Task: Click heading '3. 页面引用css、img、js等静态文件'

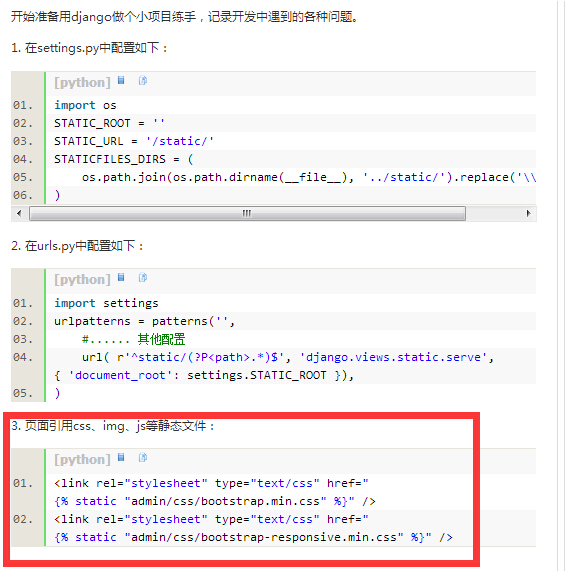Action: coord(113,426)
